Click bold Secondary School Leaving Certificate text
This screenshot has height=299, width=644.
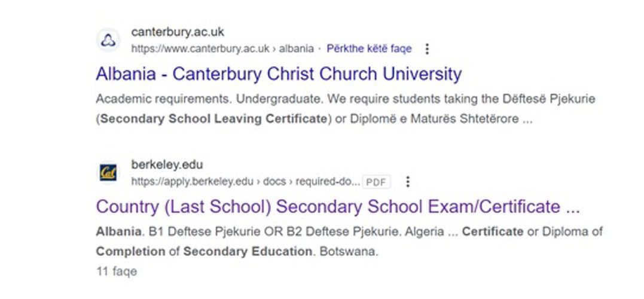[x=213, y=119]
